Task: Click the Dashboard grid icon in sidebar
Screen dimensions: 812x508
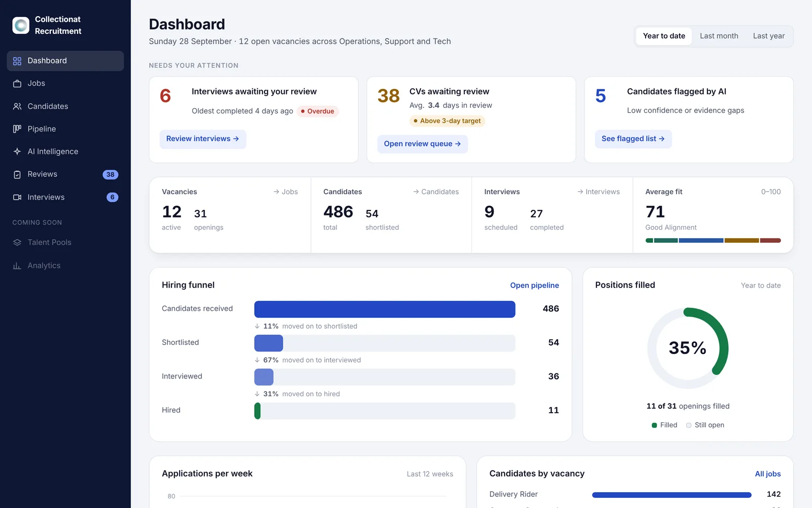Action: point(17,61)
